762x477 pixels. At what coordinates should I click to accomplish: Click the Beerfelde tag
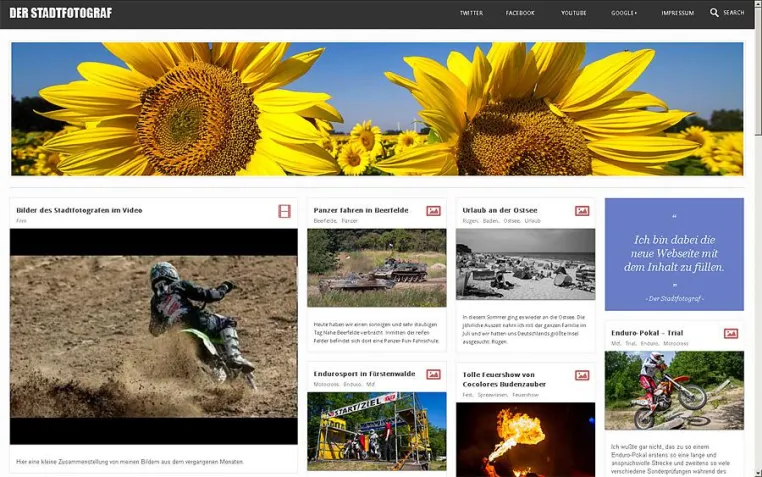coord(325,221)
